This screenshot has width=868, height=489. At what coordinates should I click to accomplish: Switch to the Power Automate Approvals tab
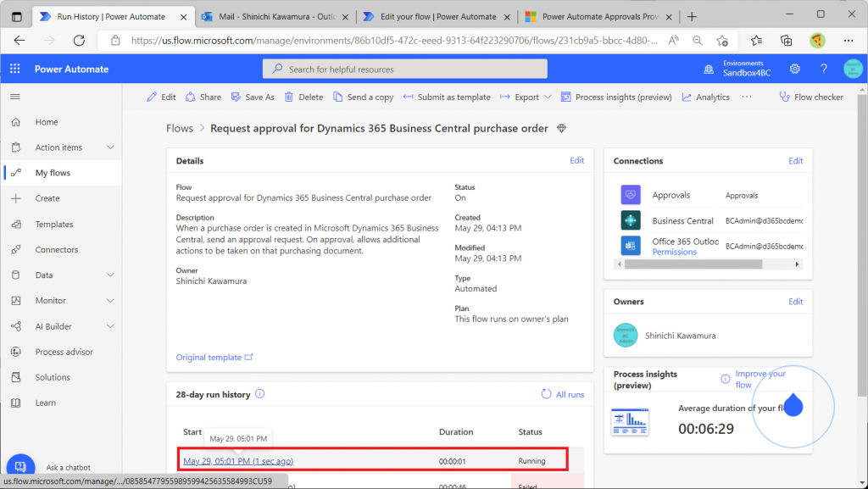tap(599, 17)
